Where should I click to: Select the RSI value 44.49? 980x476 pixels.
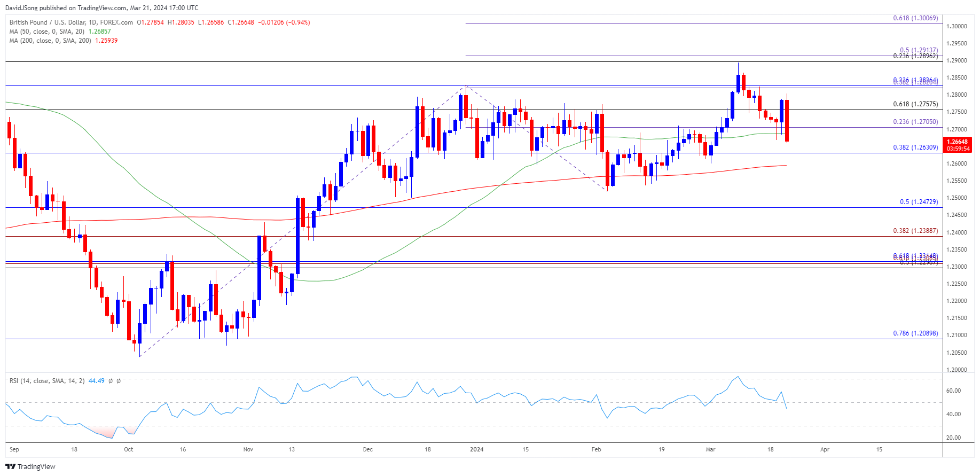[x=96, y=381]
